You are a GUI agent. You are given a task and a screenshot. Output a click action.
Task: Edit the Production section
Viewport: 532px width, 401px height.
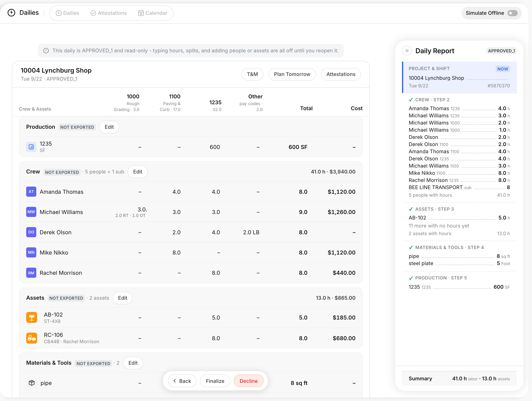pyautogui.click(x=109, y=127)
